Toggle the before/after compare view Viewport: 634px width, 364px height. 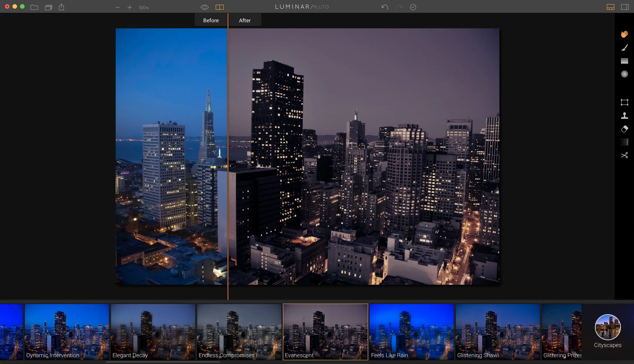click(x=219, y=7)
